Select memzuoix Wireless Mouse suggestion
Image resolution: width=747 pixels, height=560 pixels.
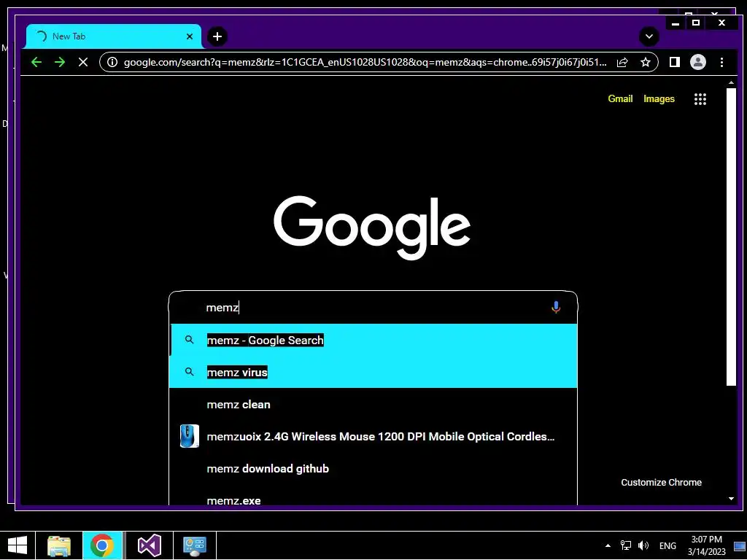[373, 436]
